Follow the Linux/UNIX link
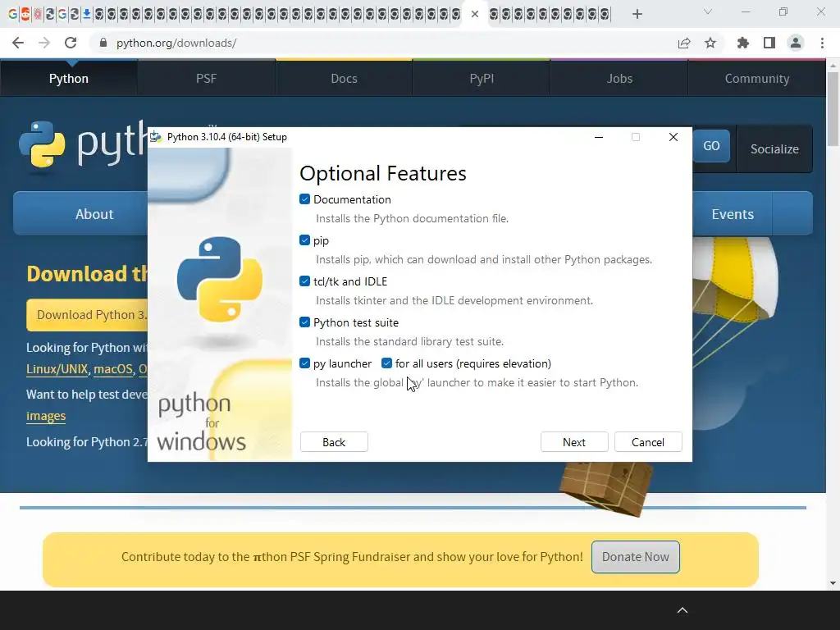 tap(57, 369)
